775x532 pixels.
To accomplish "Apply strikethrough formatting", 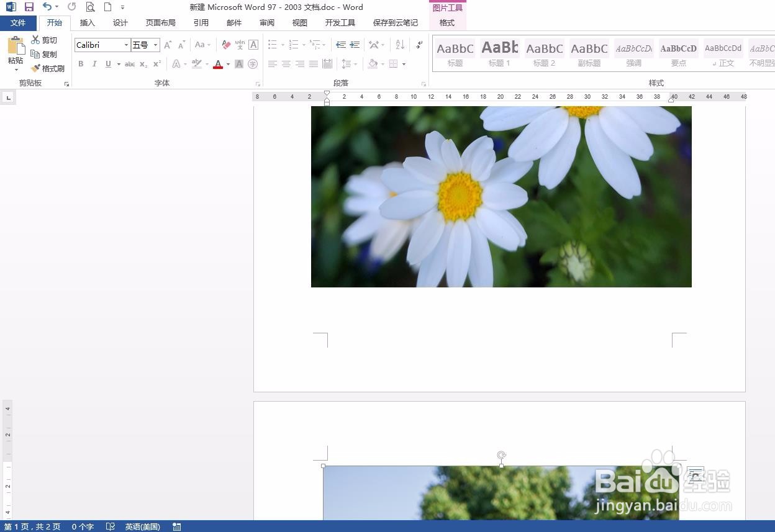I will pos(129,64).
